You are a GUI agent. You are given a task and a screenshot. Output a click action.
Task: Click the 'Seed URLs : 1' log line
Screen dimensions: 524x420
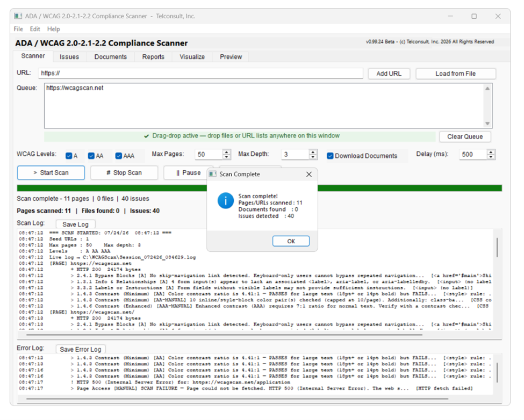(x=54, y=238)
